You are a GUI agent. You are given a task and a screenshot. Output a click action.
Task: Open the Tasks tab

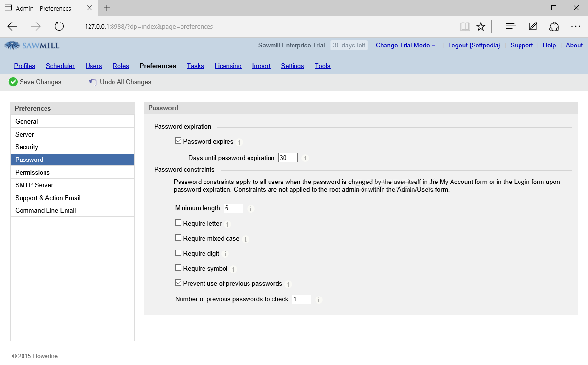point(195,66)
